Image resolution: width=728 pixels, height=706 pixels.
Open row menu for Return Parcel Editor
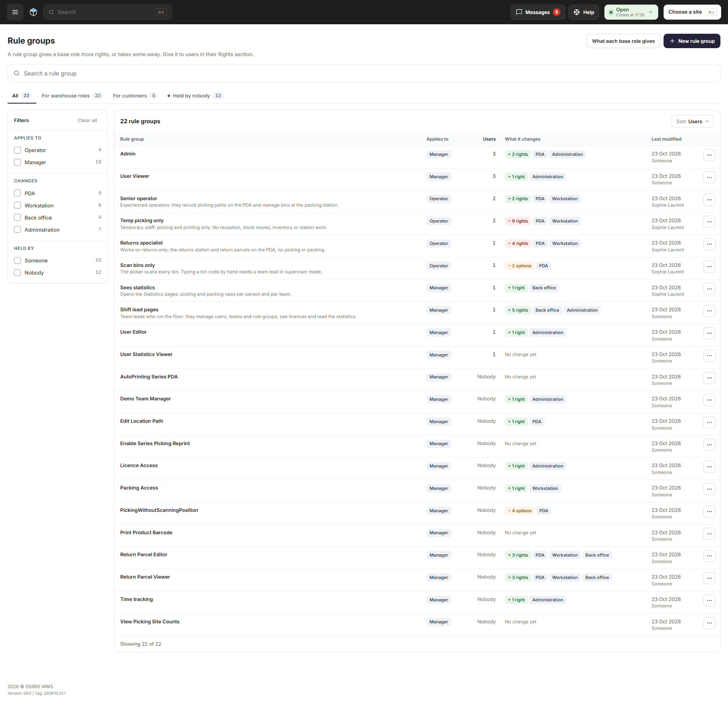pyautogui.click(x=709, y=556)
